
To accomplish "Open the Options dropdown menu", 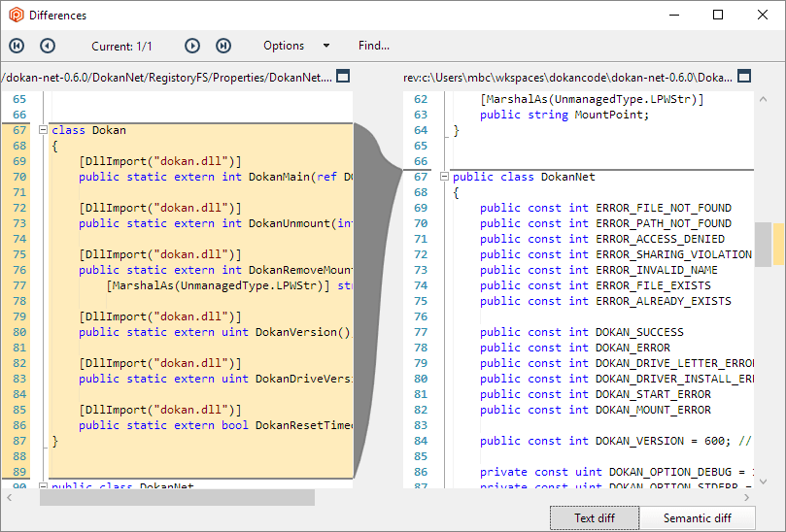I will (296, 46).
